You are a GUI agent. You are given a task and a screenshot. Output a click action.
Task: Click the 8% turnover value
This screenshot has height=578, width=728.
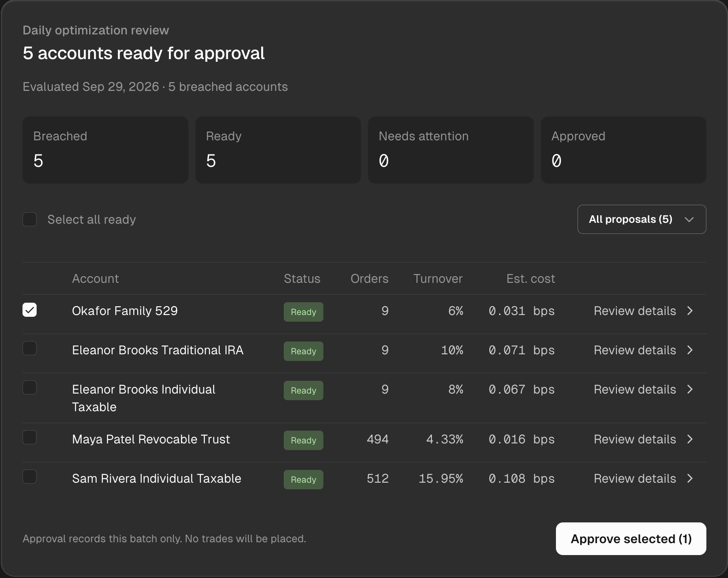456,390
